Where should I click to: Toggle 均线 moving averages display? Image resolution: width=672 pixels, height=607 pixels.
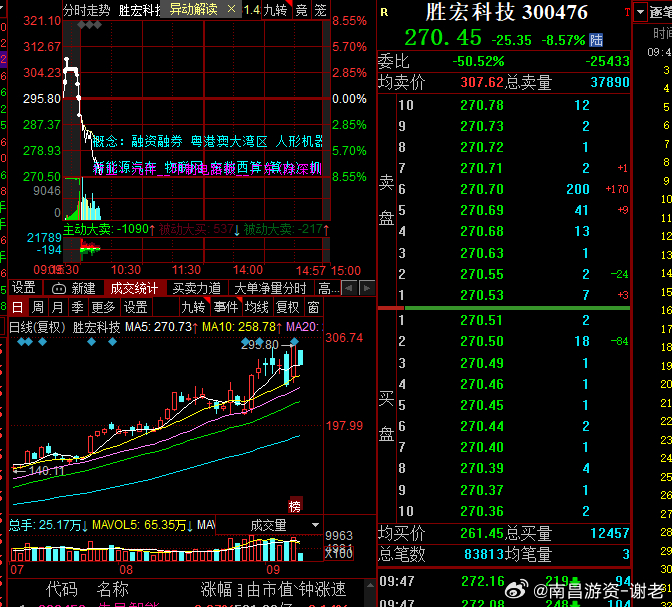pos(257,307)
